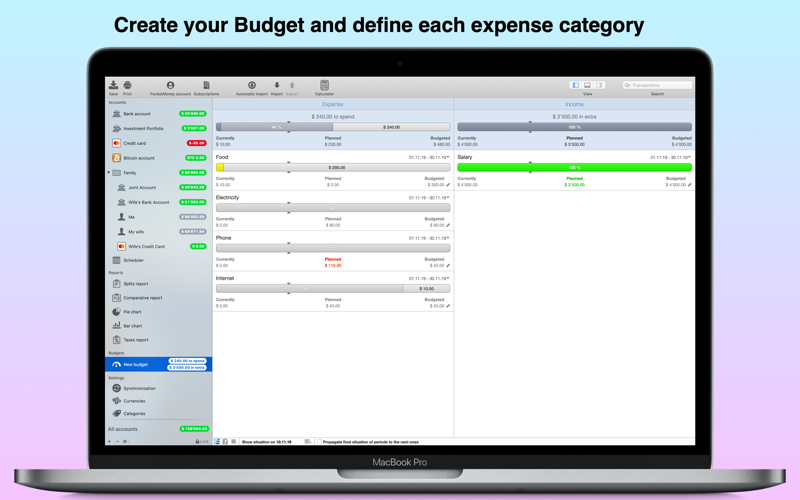Click the Phone planned value $ 110.00
Screen dimensions: 800x500
pyautogui.click(x=333, y=266)
